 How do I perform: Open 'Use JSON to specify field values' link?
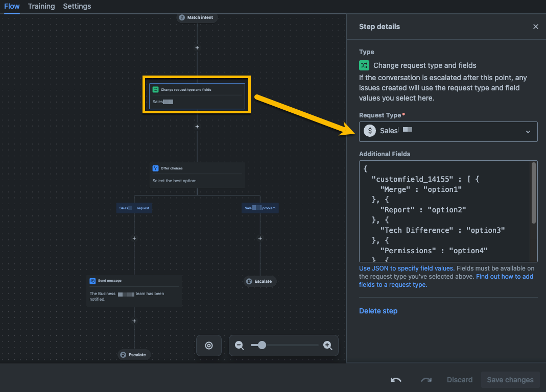(406, 268)
